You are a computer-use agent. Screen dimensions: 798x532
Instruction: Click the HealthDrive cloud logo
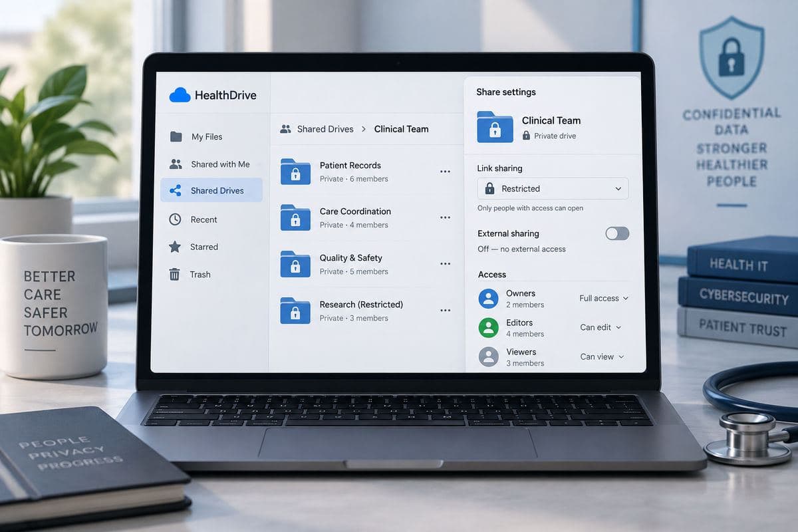click(180, 95)
